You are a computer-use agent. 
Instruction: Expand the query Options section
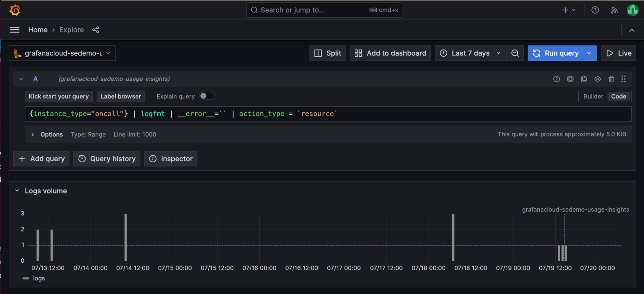point(47,134)
